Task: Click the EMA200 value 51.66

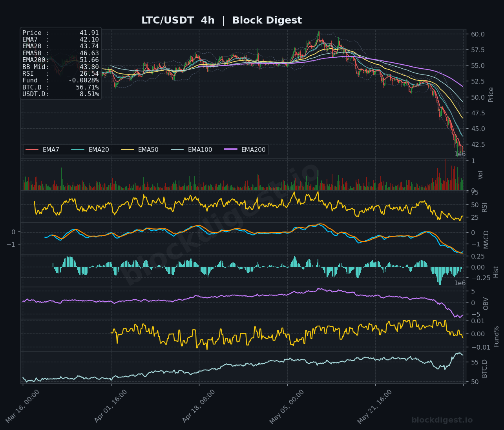Action: 89,60
